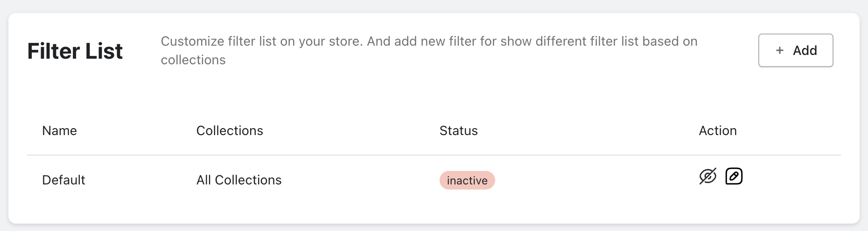The image size is (868, 231).
Task: Click the plus icon in Add button
Action: coord(779,50)
